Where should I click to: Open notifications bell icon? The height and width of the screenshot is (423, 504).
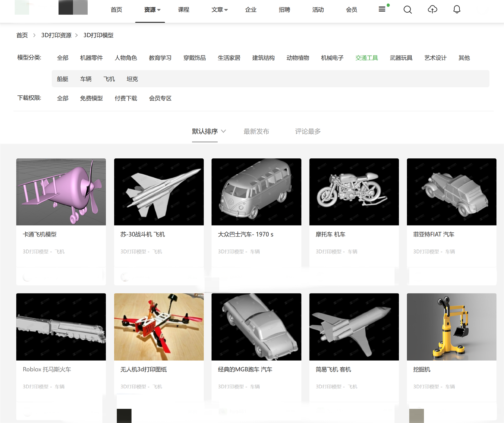click(x=457, y=10)
